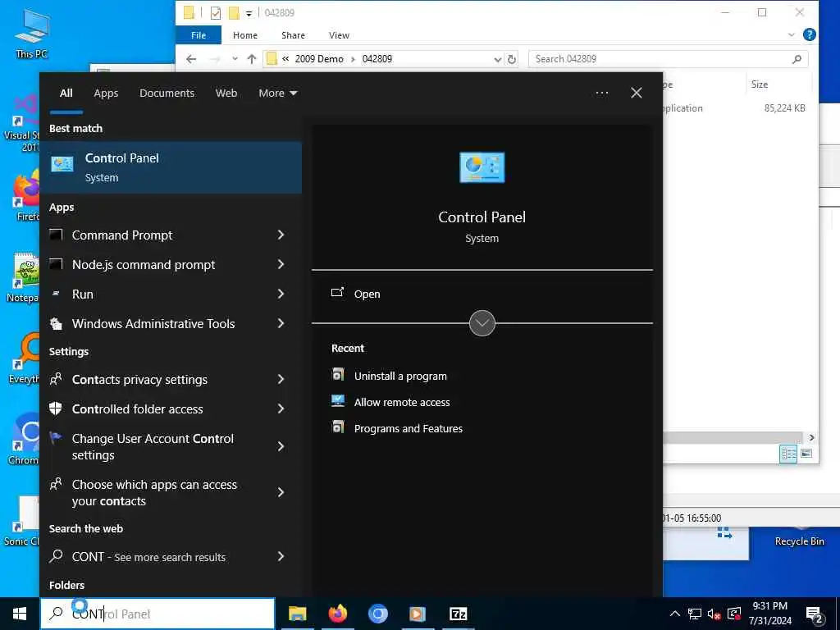
Task: Click the Explorer refresh button
Action: (512, 59)
